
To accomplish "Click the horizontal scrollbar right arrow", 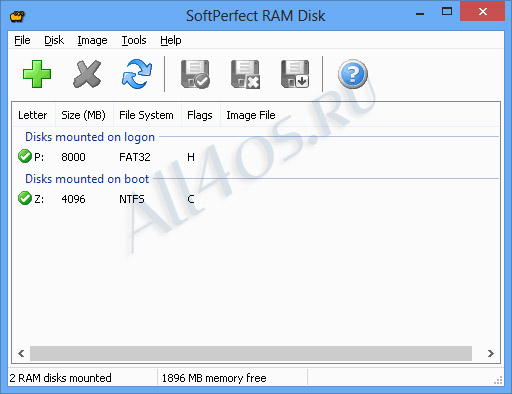I will tap(490, 353).
